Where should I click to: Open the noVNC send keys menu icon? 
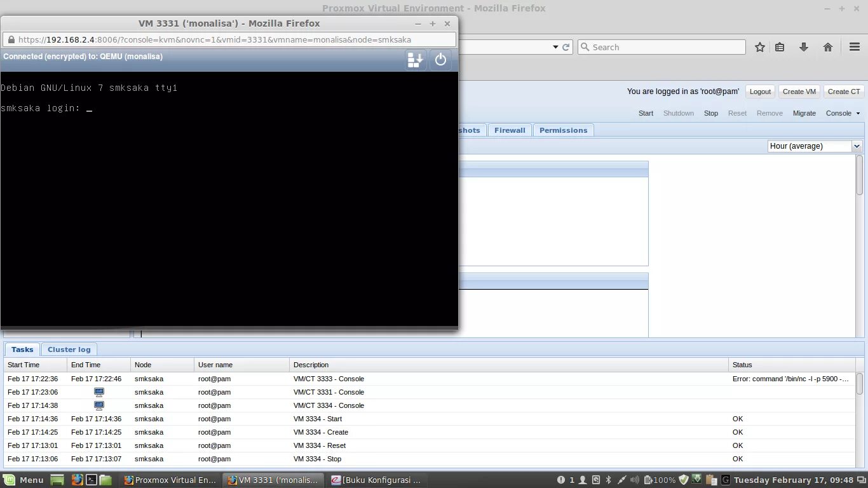click(x=415, y=60)
